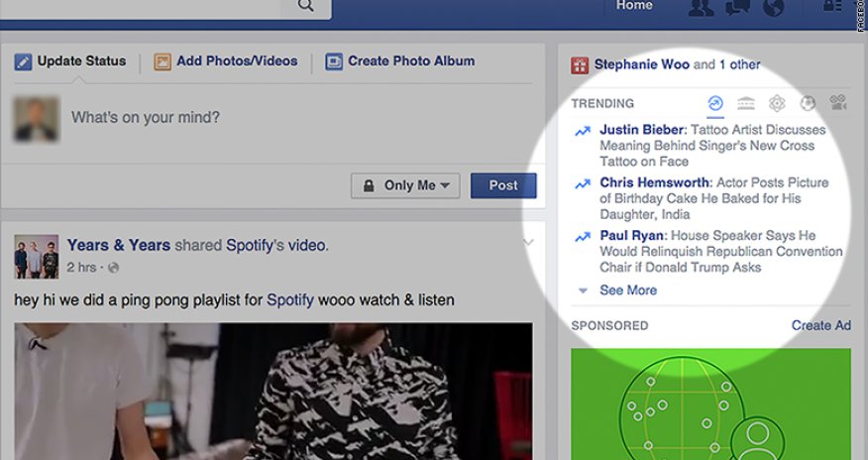868x460 pixels.
Task: Open privacy shortcuts lock icon
Action: pos(832,7)
